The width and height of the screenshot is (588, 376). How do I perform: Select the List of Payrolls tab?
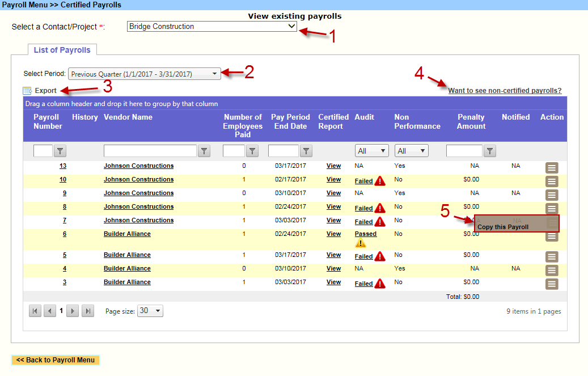[x=62, y=50]
